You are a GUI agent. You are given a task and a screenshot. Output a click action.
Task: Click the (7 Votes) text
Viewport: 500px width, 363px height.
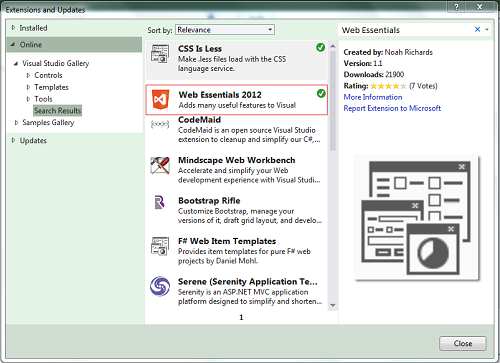[x=423, y=86]
